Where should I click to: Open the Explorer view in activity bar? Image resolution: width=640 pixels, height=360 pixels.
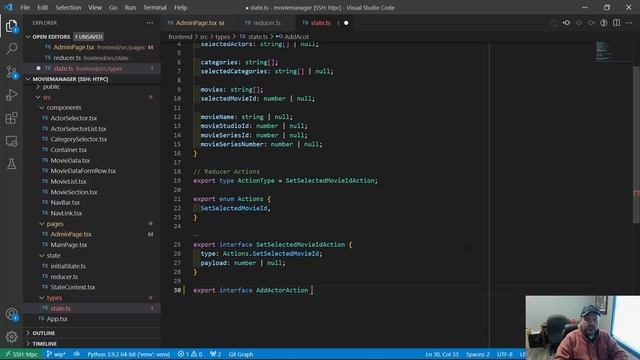click(x=11, y=26)
